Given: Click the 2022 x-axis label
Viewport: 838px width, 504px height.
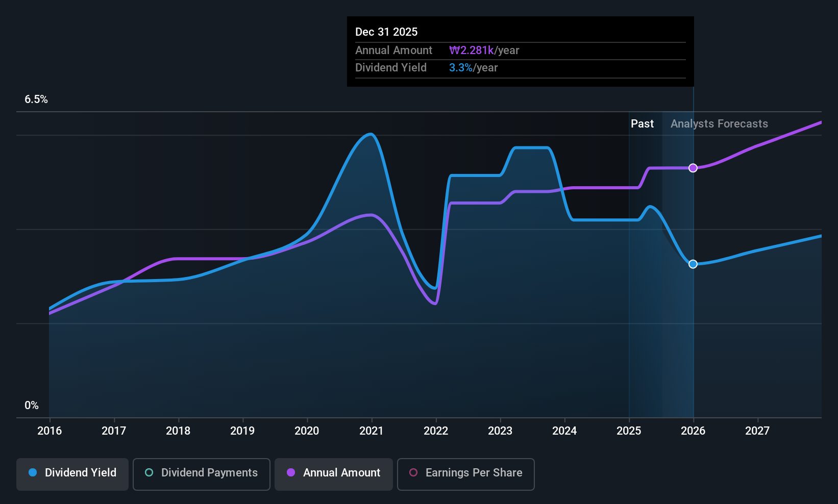Looking at the screenshot, I should 436,431.
